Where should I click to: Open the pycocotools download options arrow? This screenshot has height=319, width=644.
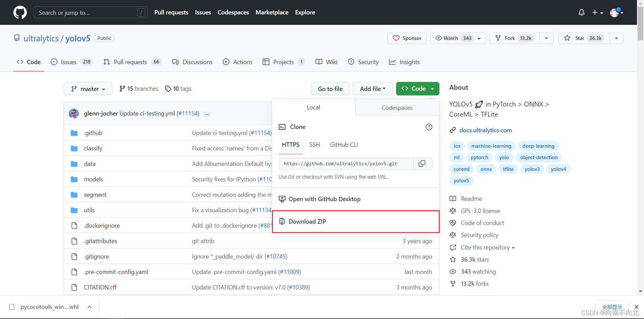[x=90, y=307]
